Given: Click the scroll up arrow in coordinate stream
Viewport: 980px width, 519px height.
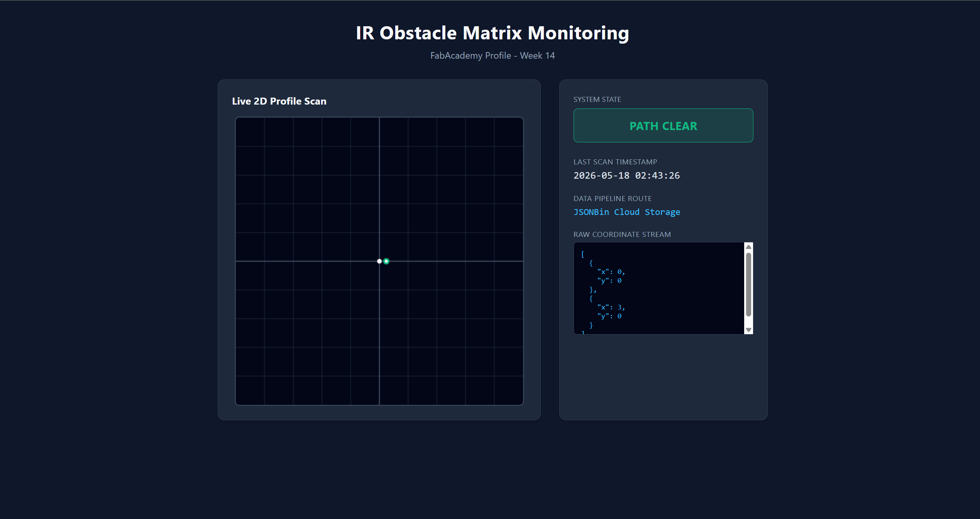Looking at the screenshot, I should click(748, 247).
